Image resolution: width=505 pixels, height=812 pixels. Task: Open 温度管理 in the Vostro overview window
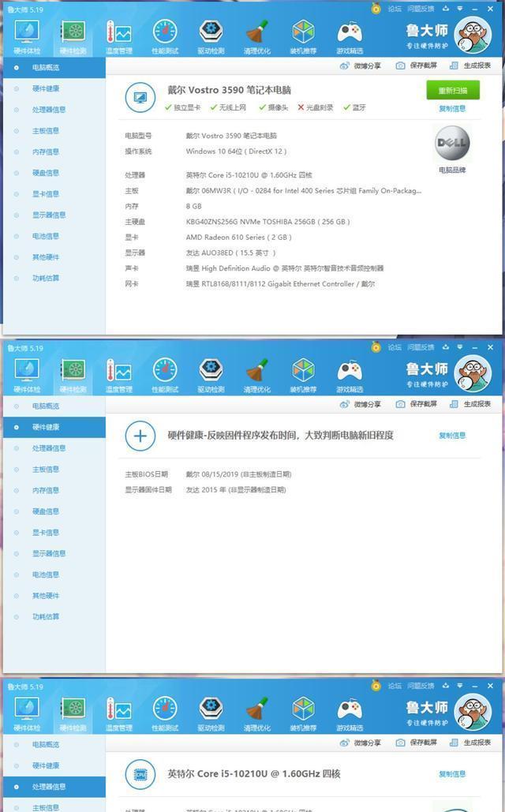click(x=118, y=36)
